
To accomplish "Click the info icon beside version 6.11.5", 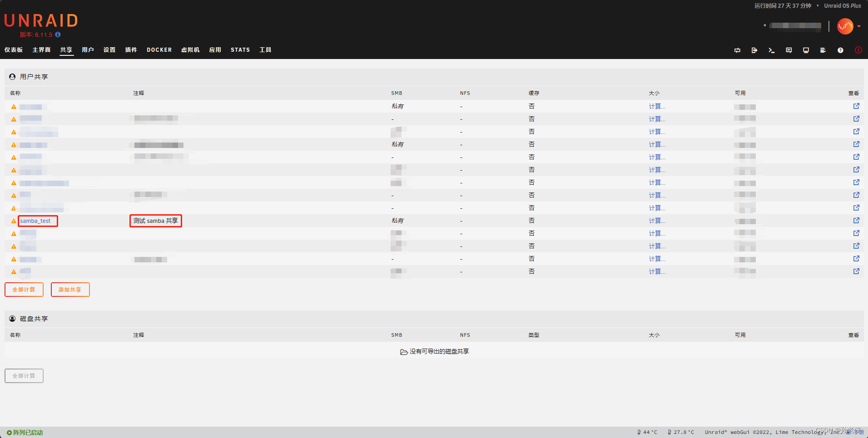I will click(x=58, y=34).
